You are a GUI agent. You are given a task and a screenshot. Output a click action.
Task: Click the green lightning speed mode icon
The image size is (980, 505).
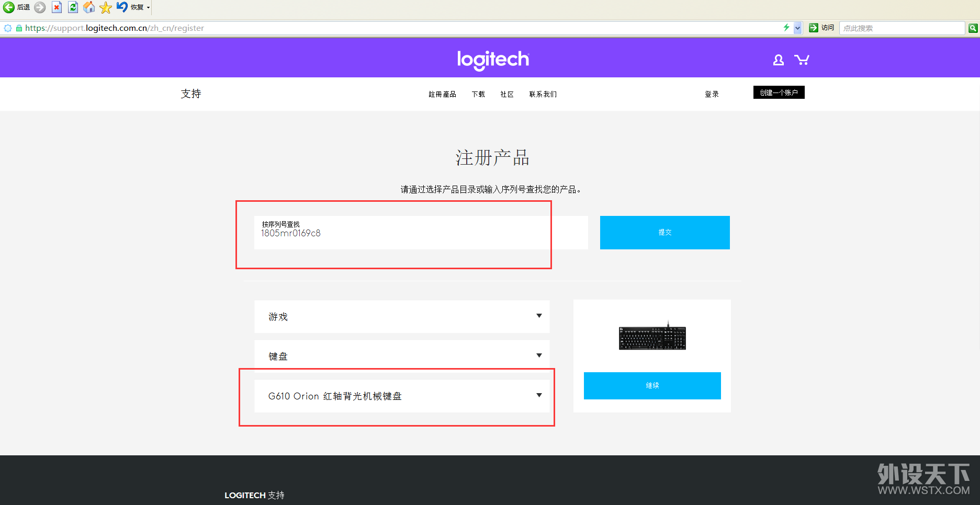click(x=786, y=28)
